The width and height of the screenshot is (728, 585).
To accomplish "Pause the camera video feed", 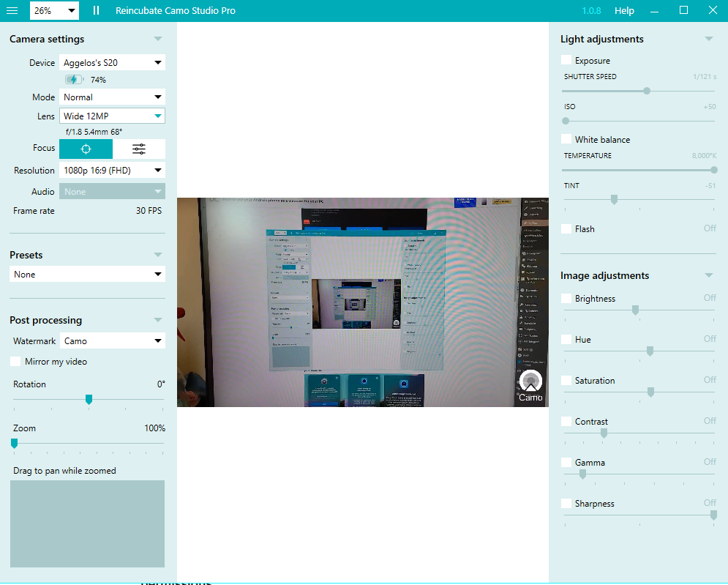I will [x=96, y=10].
